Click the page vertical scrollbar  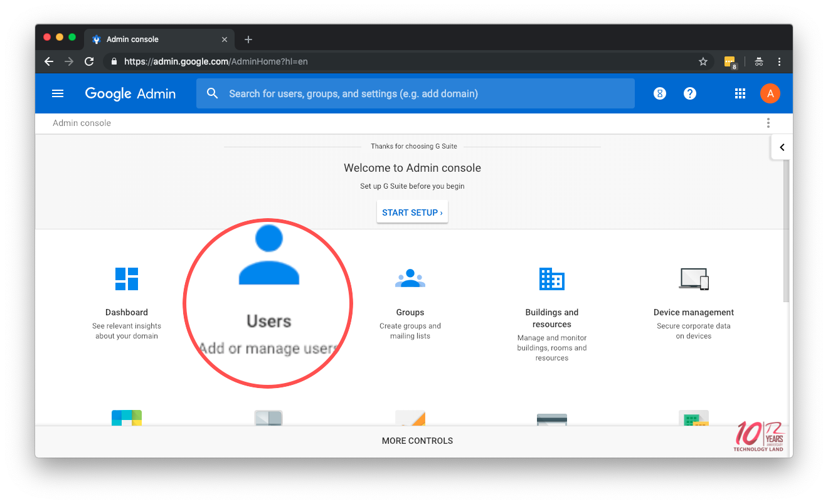(x=787, y=231)
